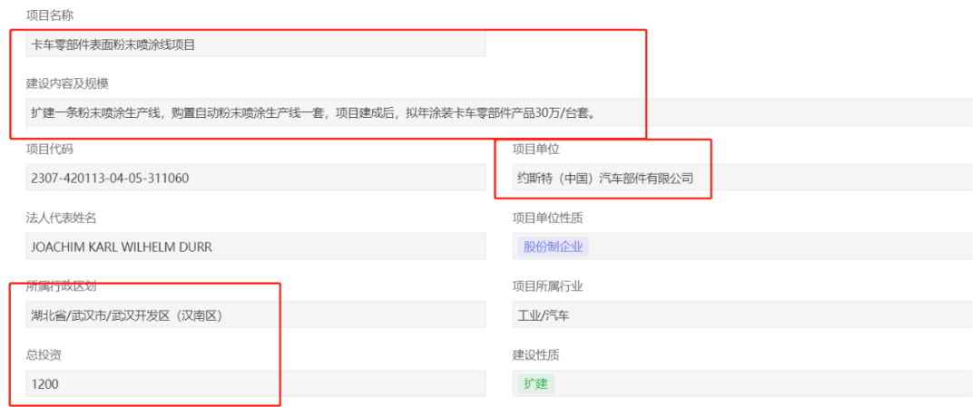Image resolution: width=980 pixels, height=407 pixels.
Task: Click the field containing JOACHIM KARL WILHELM DURR
Action: (x=256, y=247)
